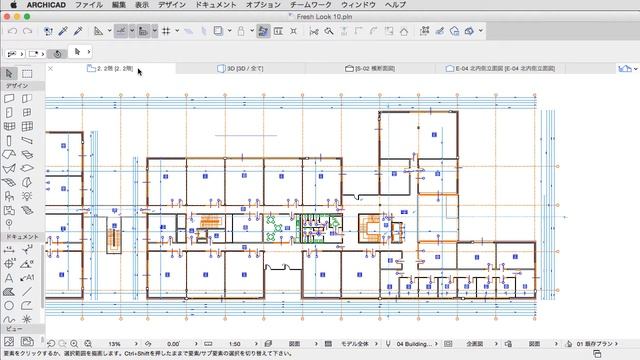
Task: Switch to the 3D [3D / 全て] tab
Action: pyautogui.click(x=240, y=69)
